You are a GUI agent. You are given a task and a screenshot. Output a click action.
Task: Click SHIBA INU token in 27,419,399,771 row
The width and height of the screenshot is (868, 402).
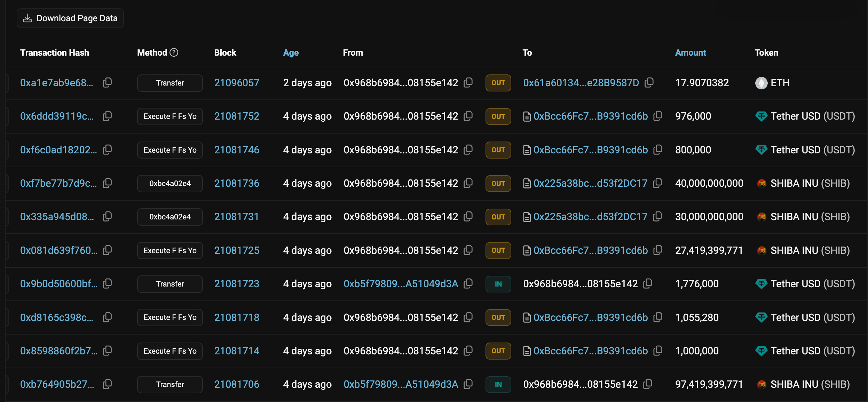click(x=810, y=250)
